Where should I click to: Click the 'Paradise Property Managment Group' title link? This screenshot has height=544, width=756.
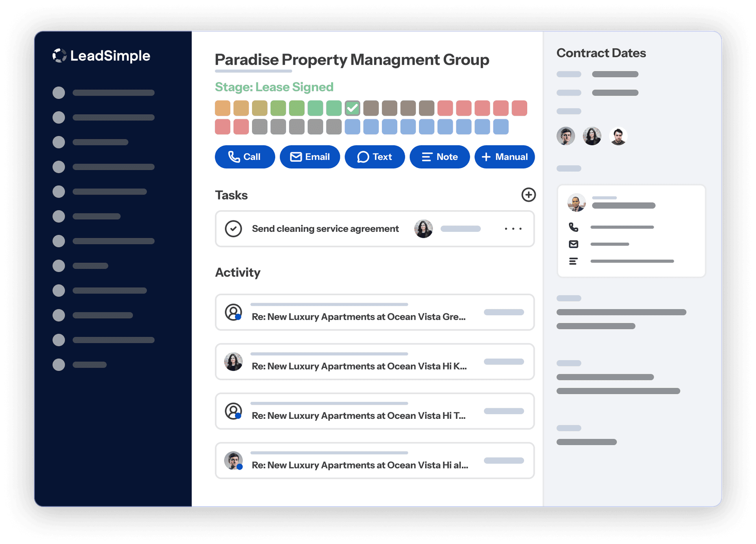pyautogui.click(x=352, y=60)
